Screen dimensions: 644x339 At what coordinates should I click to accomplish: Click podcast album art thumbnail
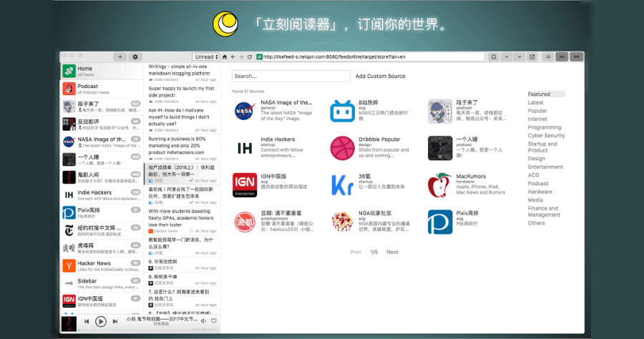(69, 323)
